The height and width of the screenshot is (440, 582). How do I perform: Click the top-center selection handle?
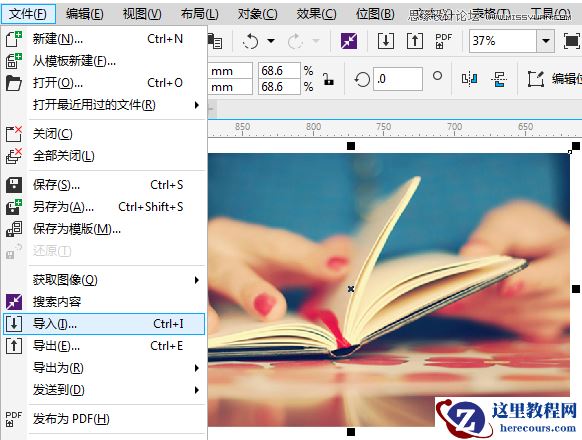pos(351,146)
